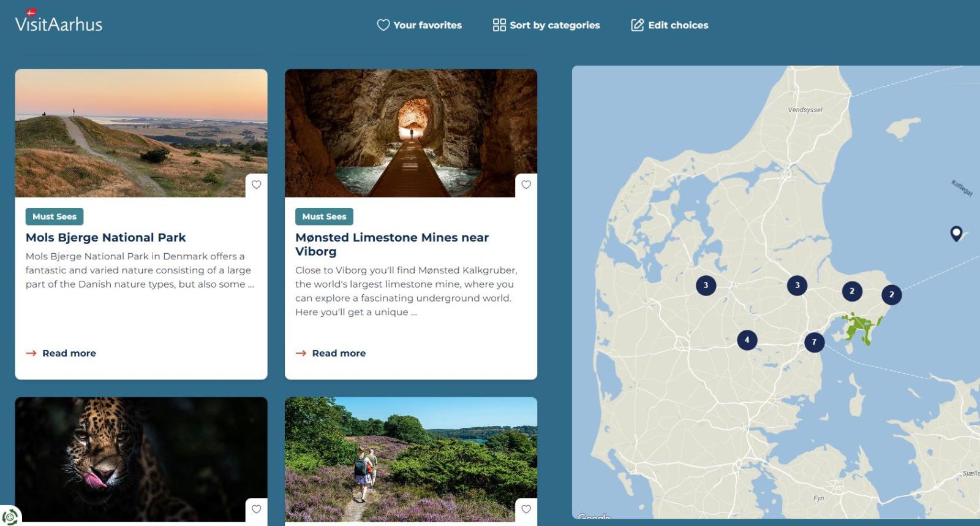Favorite Mols Bjerge National Park with heart
980x526 pixels.
(x=257, y=185)
